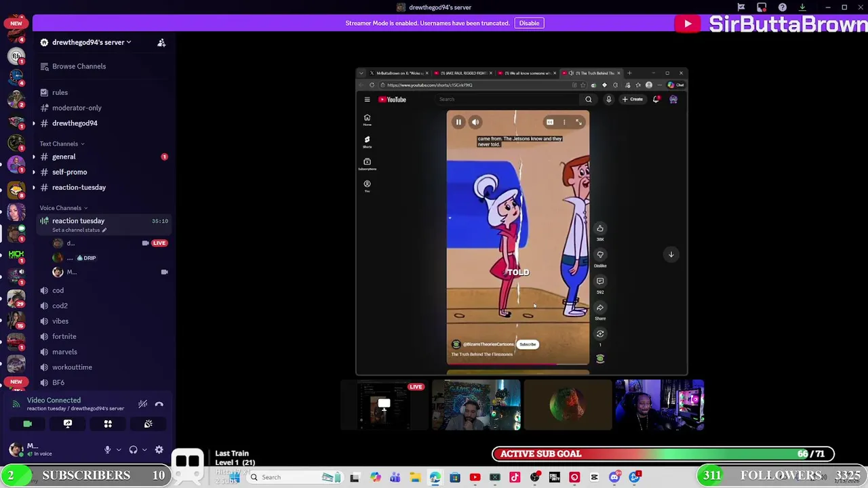Screen dimensions: 868x488
Task: Join the cod voice channel
Action: pos(58,290)
